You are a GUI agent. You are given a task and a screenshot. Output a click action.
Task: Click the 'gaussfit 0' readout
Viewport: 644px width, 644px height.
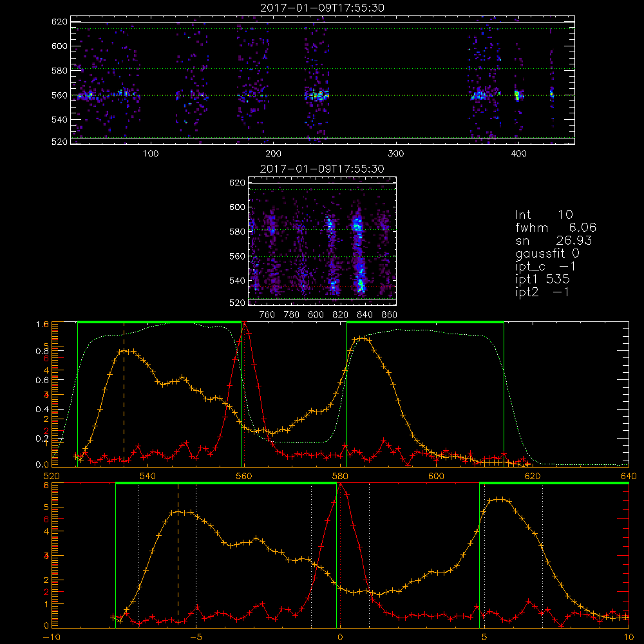[547, 253]
